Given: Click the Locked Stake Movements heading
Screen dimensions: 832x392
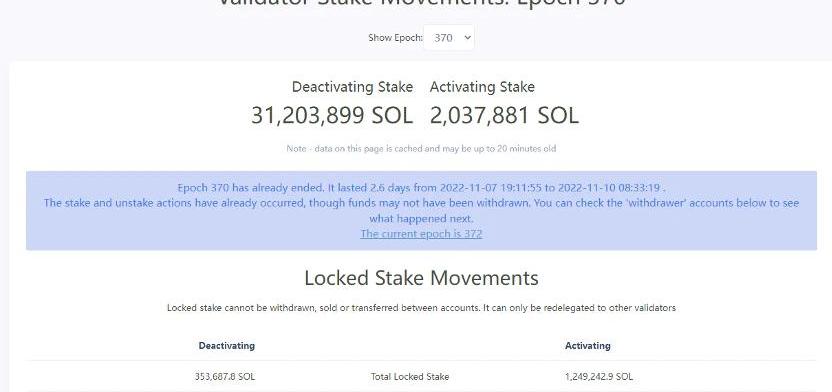Looking at the screenshot, I should (421, 278).
